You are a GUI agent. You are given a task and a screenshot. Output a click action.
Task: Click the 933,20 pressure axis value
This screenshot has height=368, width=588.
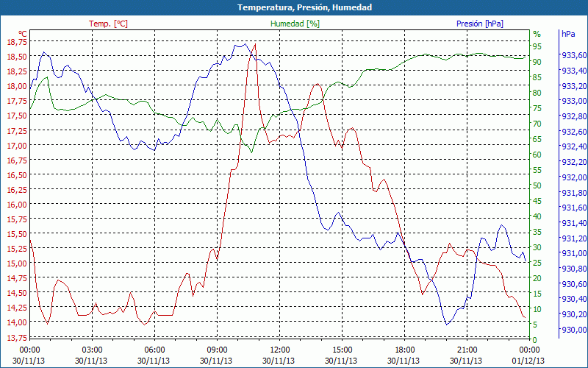[x=574, y=85]
